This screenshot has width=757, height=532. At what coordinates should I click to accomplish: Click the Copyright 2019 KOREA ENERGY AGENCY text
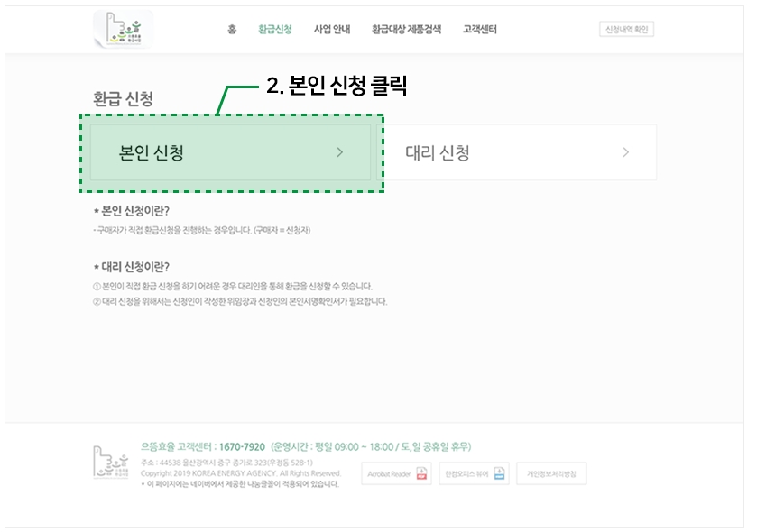click(x=241, y=473)
